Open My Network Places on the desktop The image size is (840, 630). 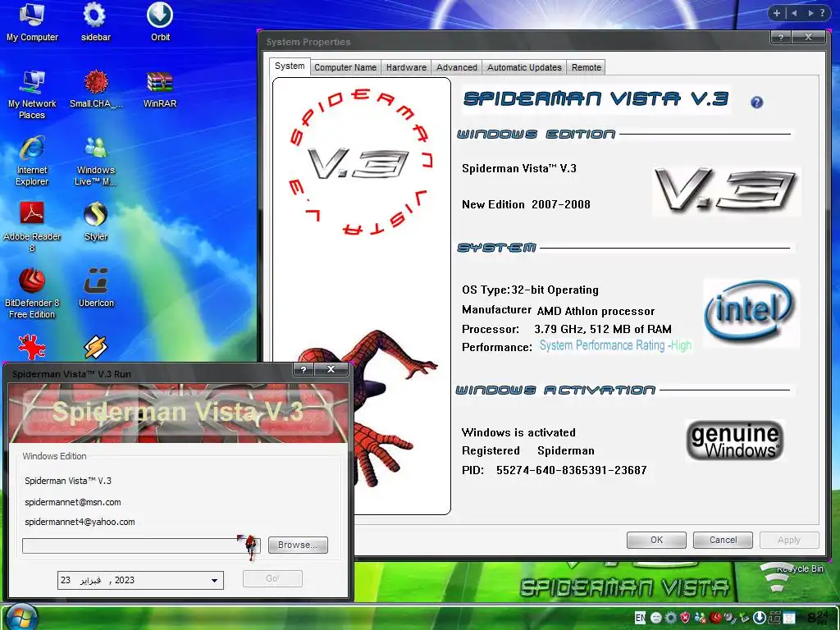(x=32, y=95)
